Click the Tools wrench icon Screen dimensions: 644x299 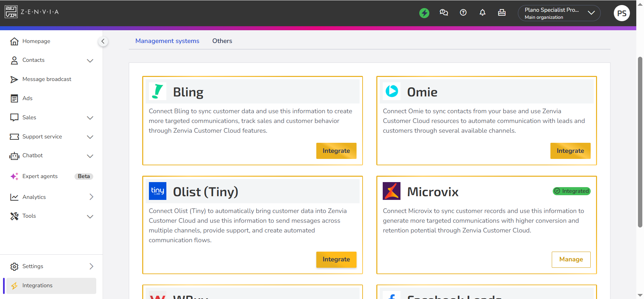pos(14,216)
